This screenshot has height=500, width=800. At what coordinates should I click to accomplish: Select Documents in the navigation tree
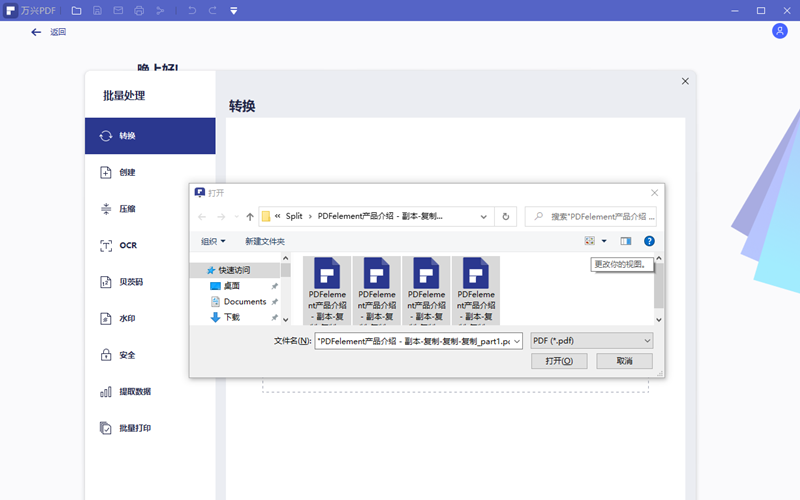click(x=244, y=301)
